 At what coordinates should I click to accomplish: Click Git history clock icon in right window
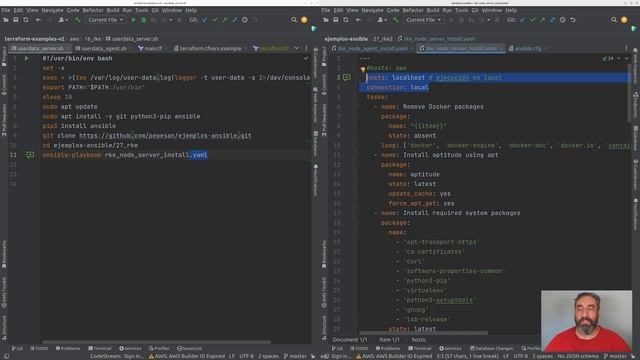563,20
